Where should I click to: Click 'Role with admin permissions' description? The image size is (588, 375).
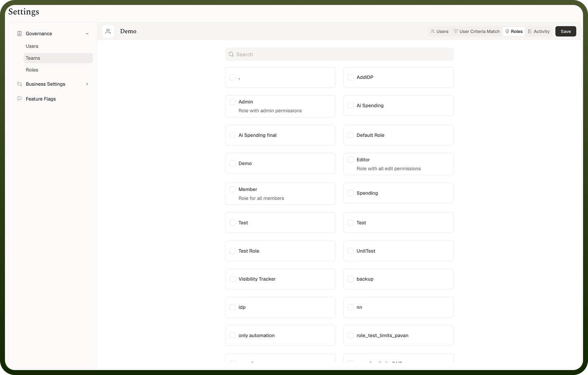point(270,111)
